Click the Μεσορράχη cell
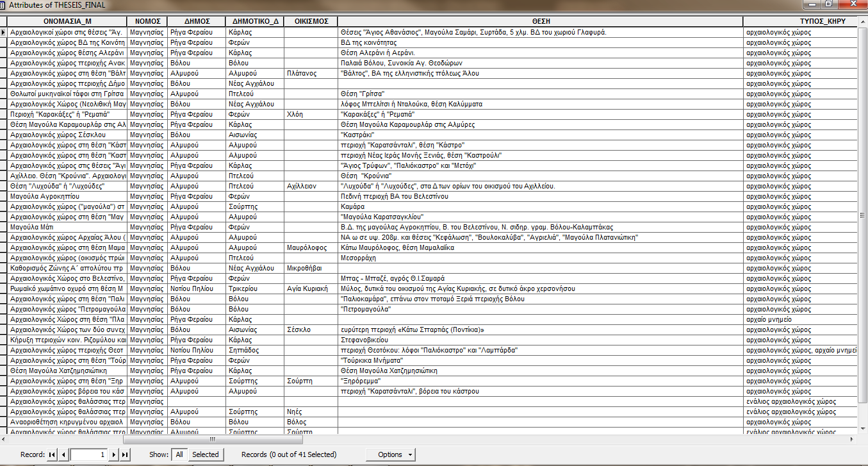This screenshot has height=466, width=868. (541, 258)
